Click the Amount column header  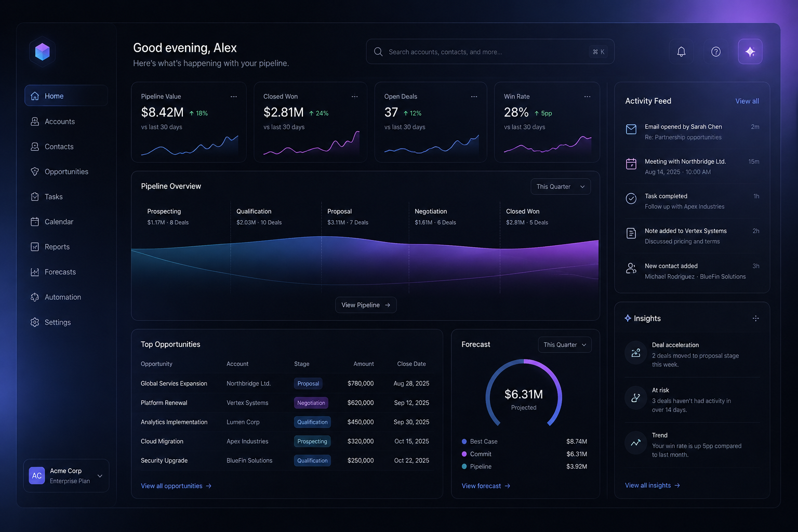pos(364,364)
